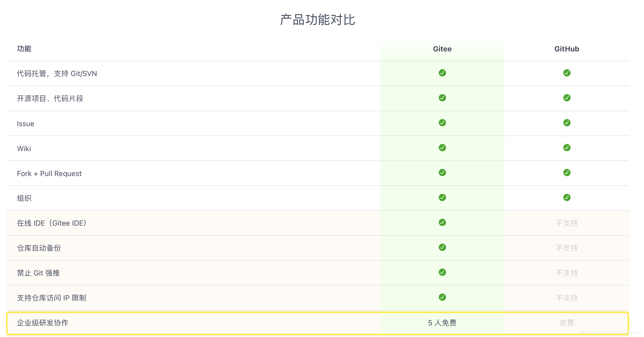Click GitHub checkmark in Wiki row

coord(567,148)
